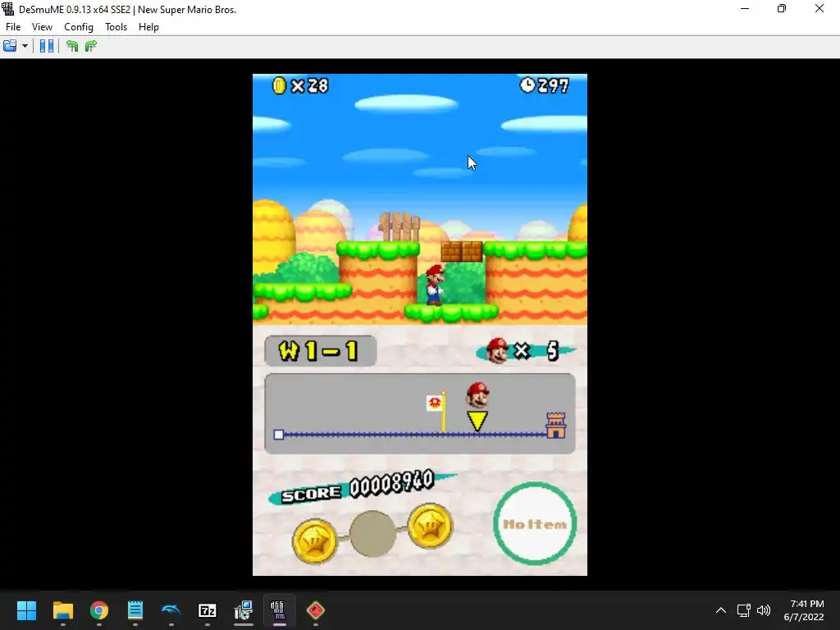Click the empty middle star coin slot
This screenshot has width=840, height=630.
pyautogui.click(x=372, y=533)
